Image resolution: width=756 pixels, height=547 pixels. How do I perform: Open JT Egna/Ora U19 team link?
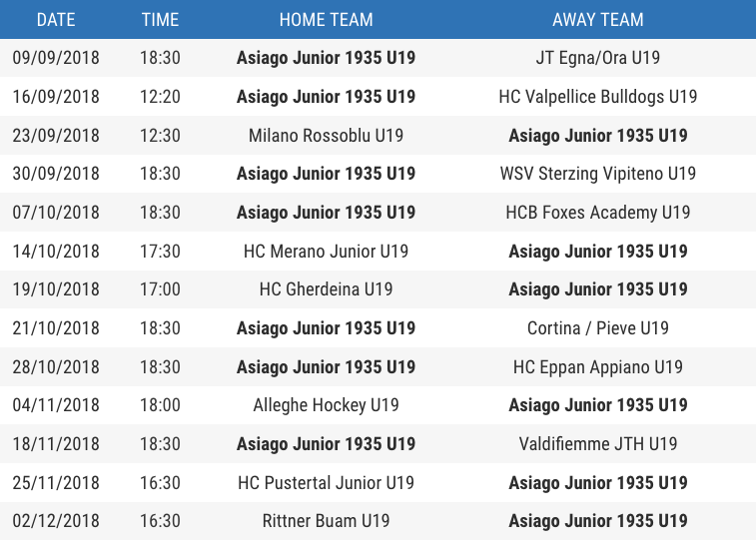point(598,58)
